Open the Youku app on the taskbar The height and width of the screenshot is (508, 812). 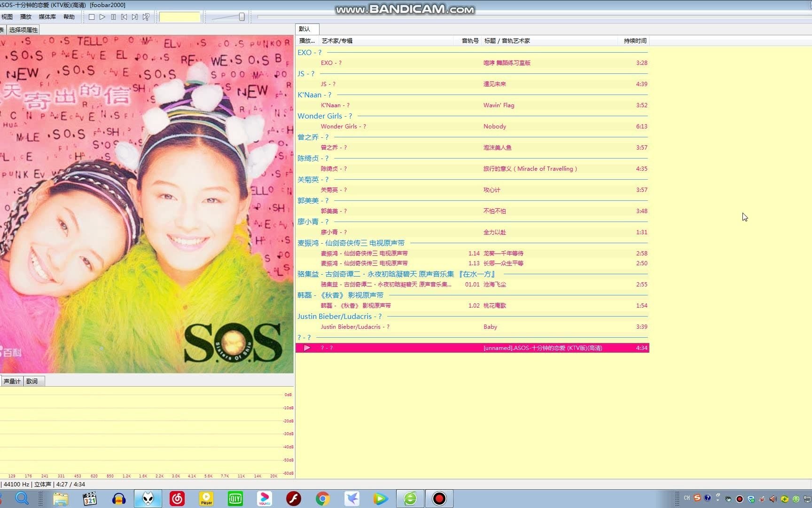(x=265, y=499)
